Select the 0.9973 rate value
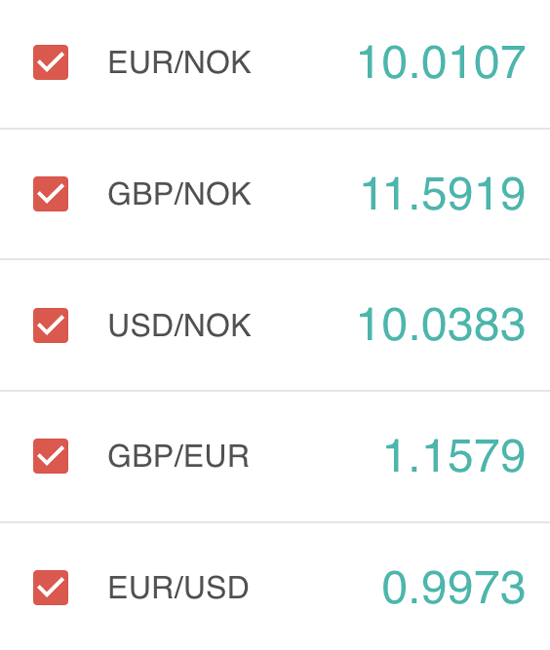Screen dimensions: 550x650 pos(454,588)
